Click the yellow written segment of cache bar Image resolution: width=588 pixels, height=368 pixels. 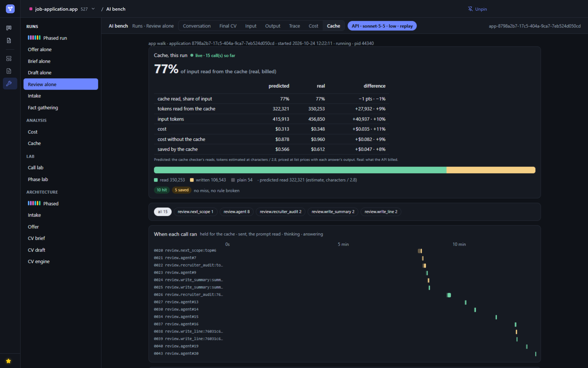click(x=491, y=170)
